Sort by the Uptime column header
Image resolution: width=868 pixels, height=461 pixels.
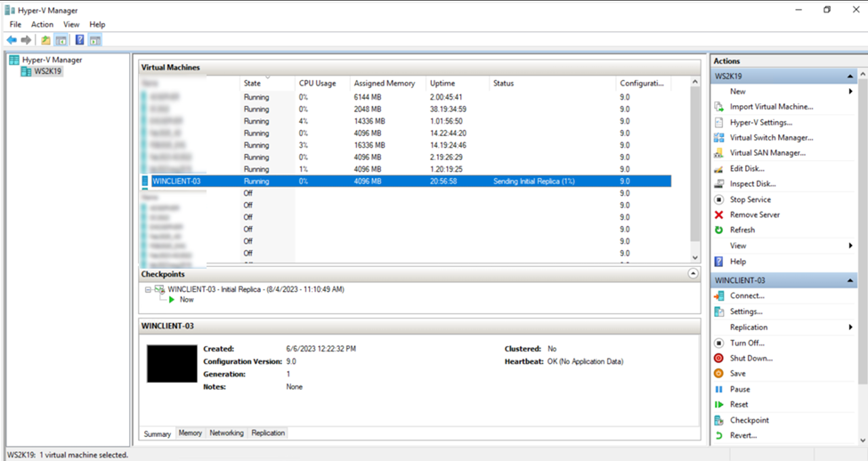458,83
